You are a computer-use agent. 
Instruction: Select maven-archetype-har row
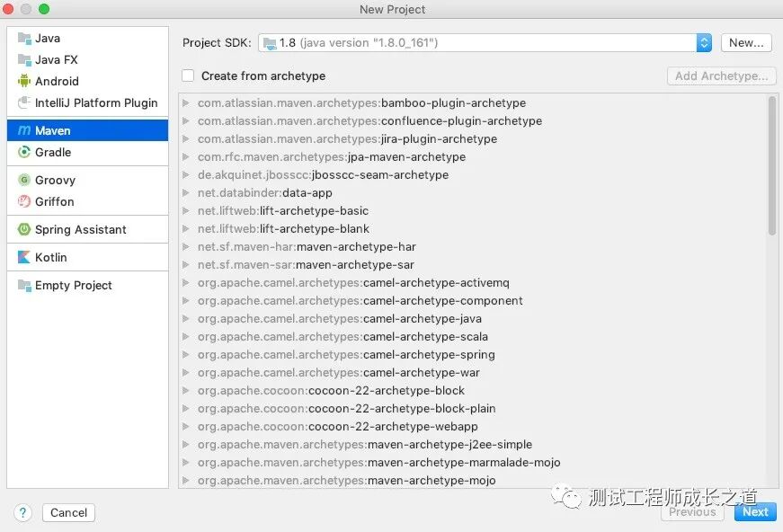474,246
